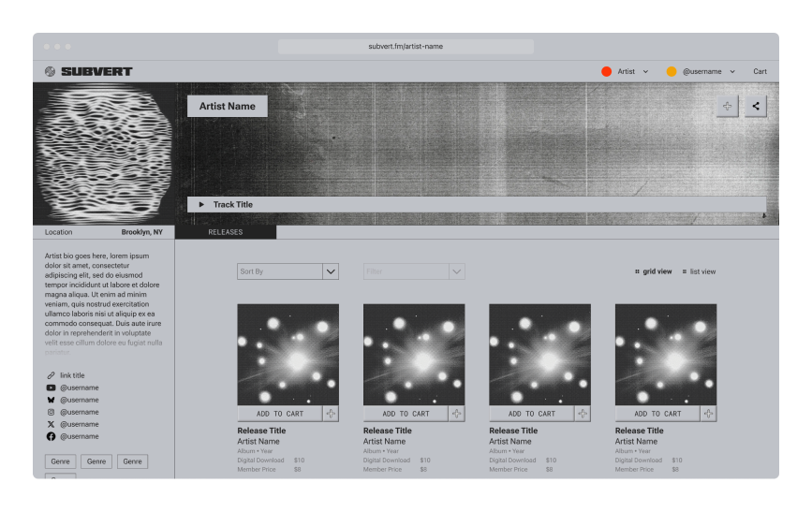This screenshot has height=512, width=812.
Task: Click the Instagram icon
Action: click(51, 412)
